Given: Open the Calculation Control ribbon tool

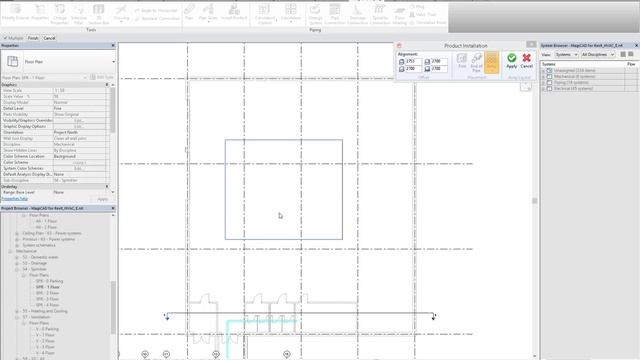Looking at the screenshot, I should click(x=265, y=14).
